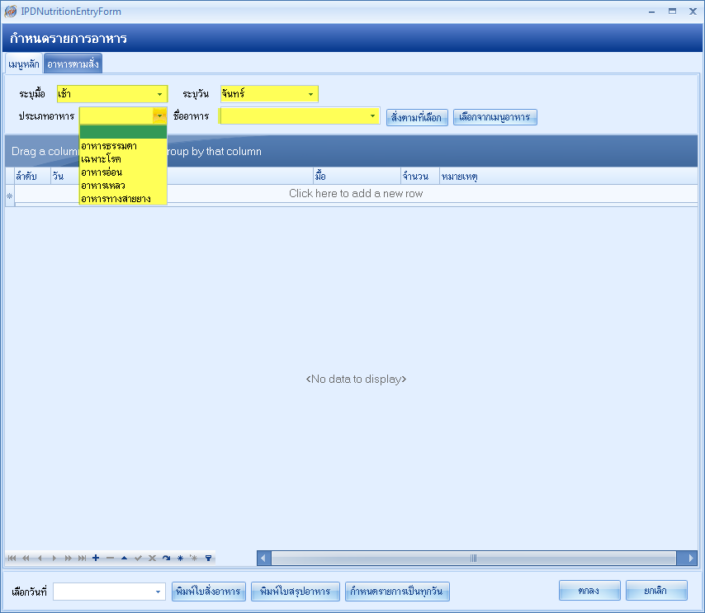The width and height of the screenshot is (705, 613).
Task: Click the เลือกจากเมนูอาหาร button
Action: click(496, 117)
